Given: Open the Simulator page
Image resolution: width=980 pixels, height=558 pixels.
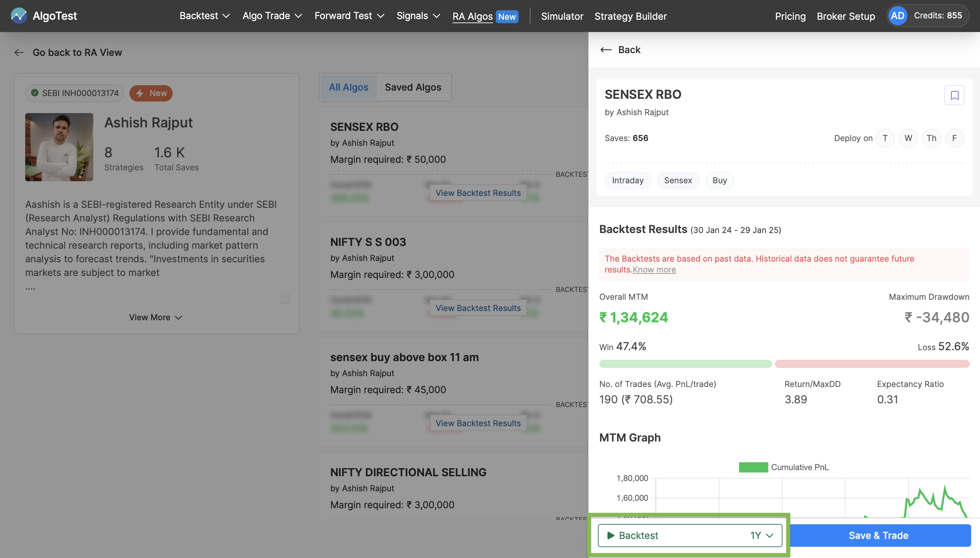Looking at the screenshot, I should point(562,16).
